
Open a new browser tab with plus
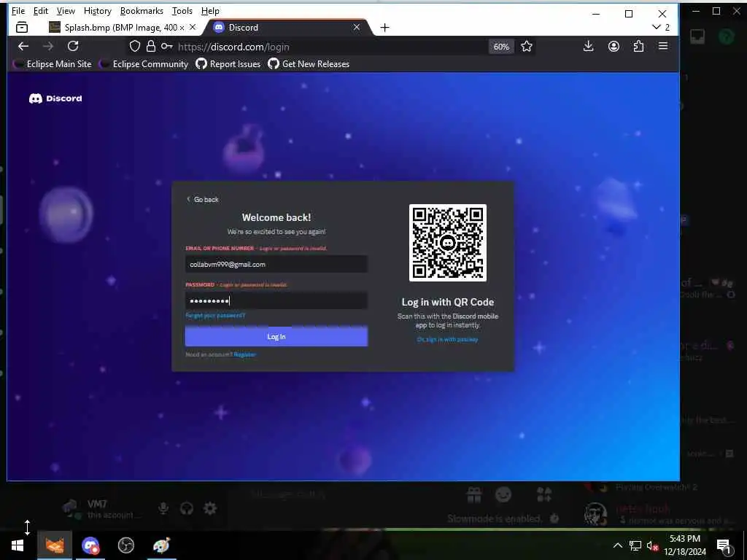click(x=385, y=28)
